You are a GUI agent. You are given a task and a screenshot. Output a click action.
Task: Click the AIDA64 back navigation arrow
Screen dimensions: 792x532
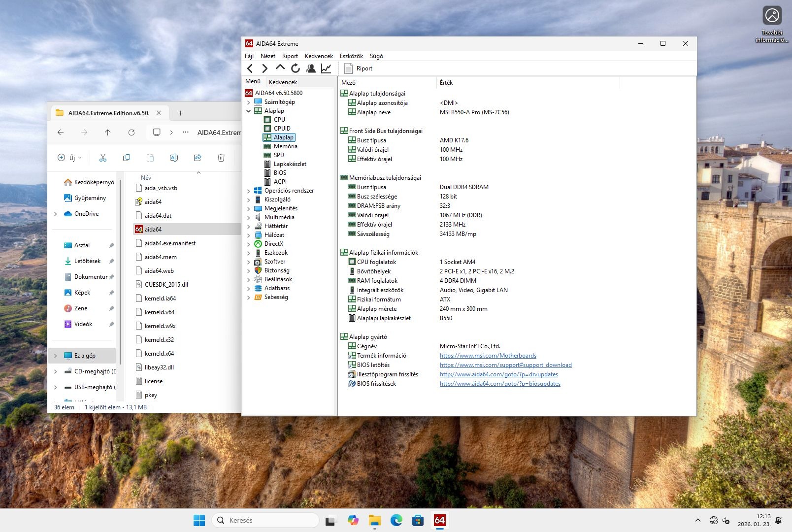250,68
